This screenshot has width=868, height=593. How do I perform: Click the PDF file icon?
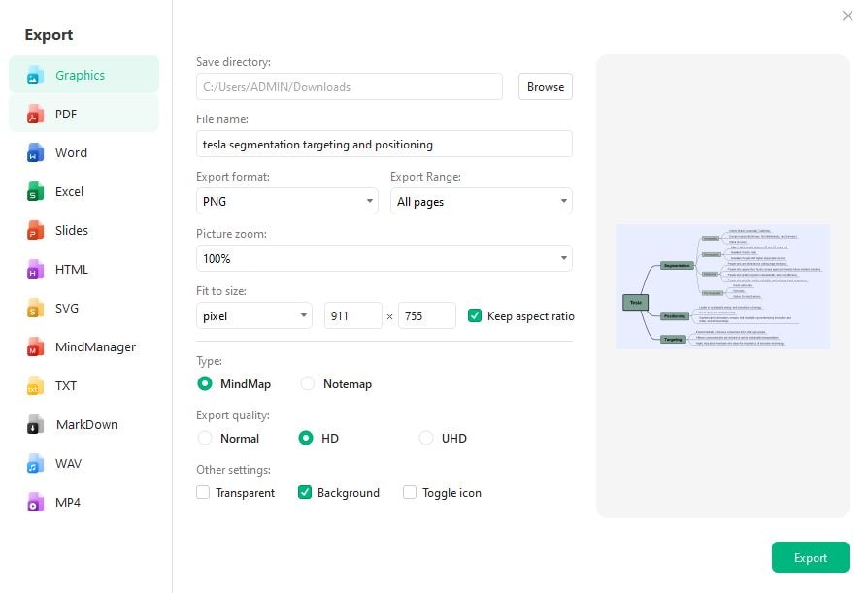pos(35,114)
